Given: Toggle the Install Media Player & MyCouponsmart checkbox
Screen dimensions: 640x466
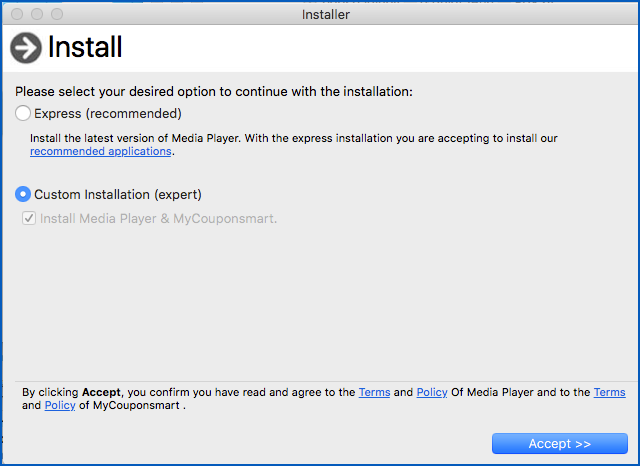Looking at the screenshot, I should pos(30,218).
